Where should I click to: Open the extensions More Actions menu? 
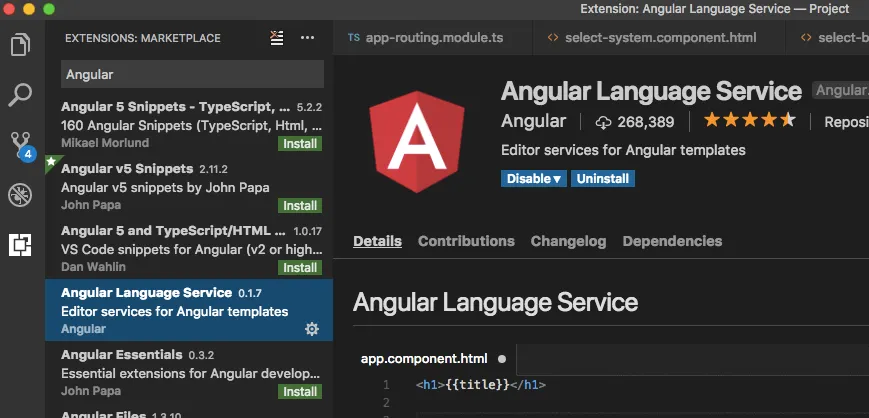pos(308,38)
